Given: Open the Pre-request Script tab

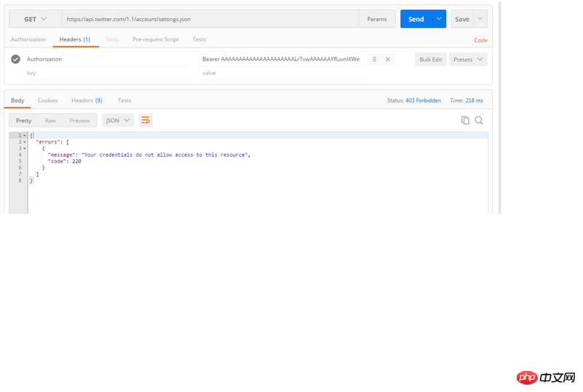Looking at the screenshot, I should click(x=156, y=39).
